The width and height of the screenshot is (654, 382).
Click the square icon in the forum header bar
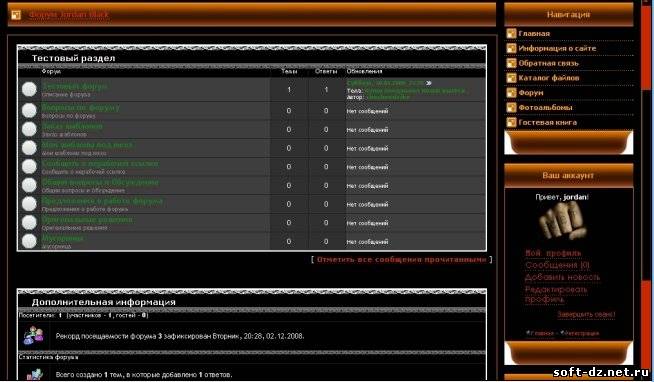point(16,15)
